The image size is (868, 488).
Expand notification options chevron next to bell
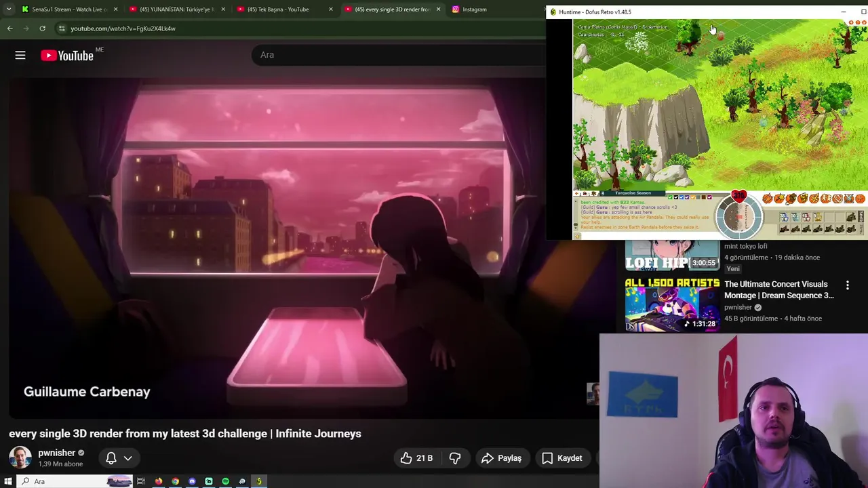pyautogui.click(x=127, y=458)
